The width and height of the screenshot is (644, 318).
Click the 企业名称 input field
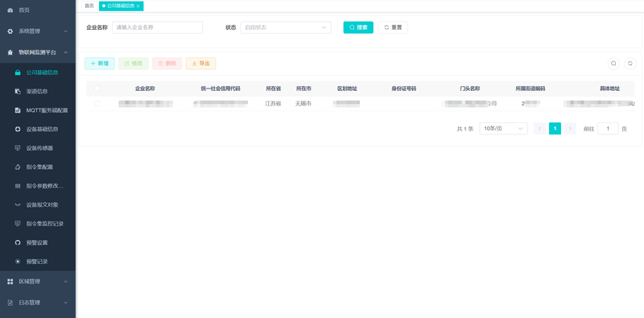tap(157, 27)
